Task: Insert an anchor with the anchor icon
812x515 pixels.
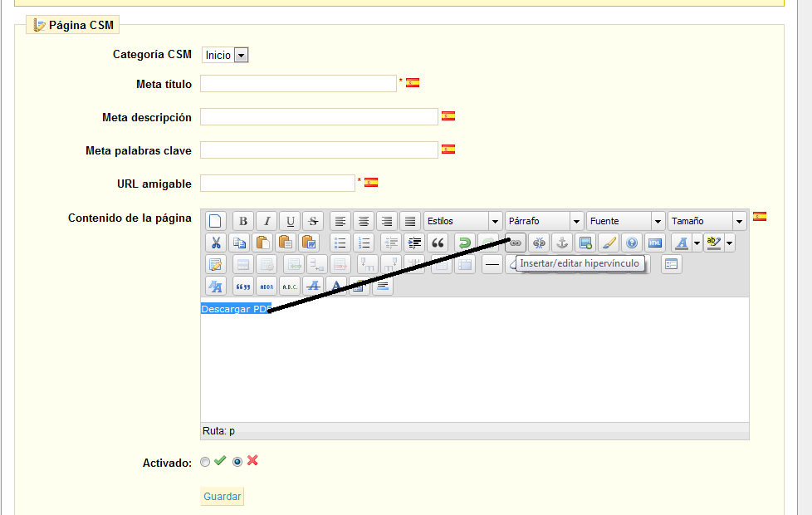Action: (562, 243)
